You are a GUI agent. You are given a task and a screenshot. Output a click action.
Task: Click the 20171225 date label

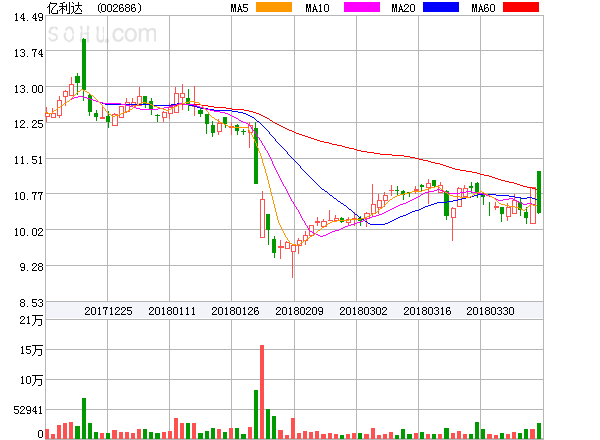(x=108, y=311)
